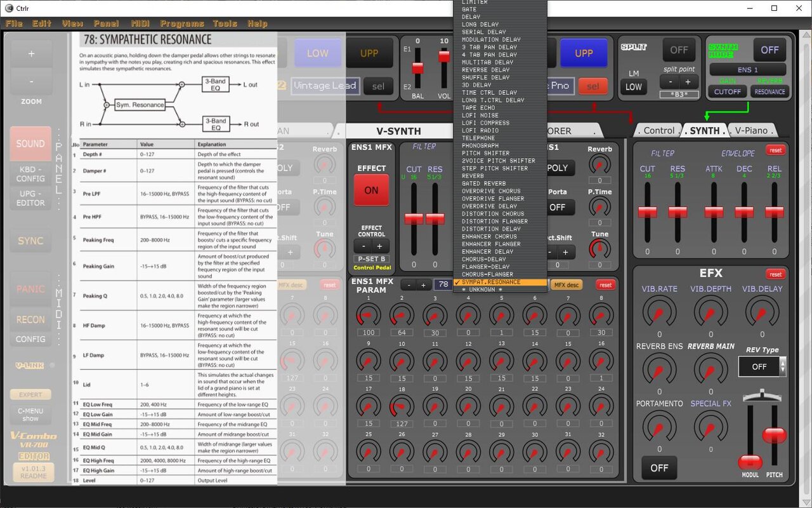Click minus under EFFECT CONTROL
The image size is (812, 508).
coord(363,246)
